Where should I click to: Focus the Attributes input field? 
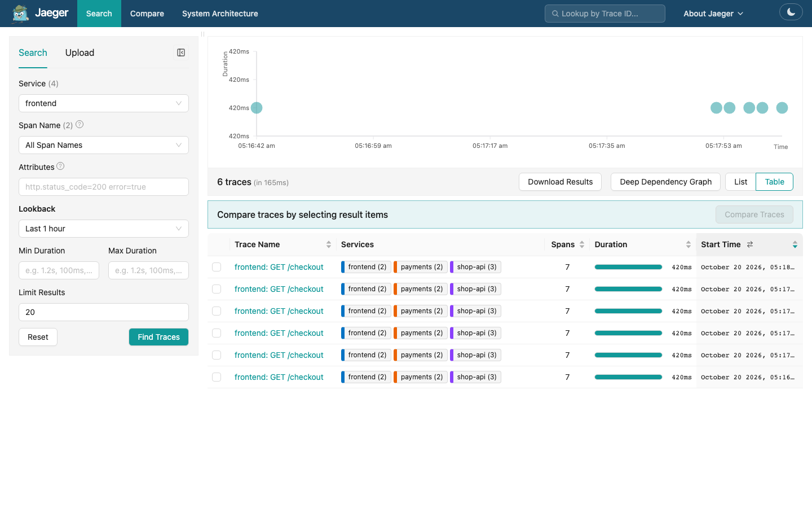point(104,187)
